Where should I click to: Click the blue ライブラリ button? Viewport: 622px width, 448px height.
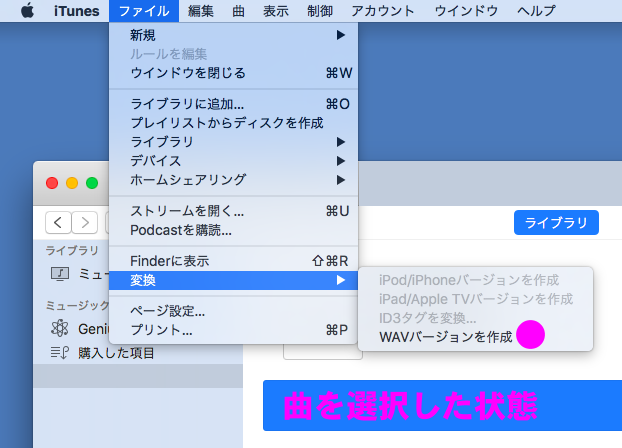coord(556,223)
